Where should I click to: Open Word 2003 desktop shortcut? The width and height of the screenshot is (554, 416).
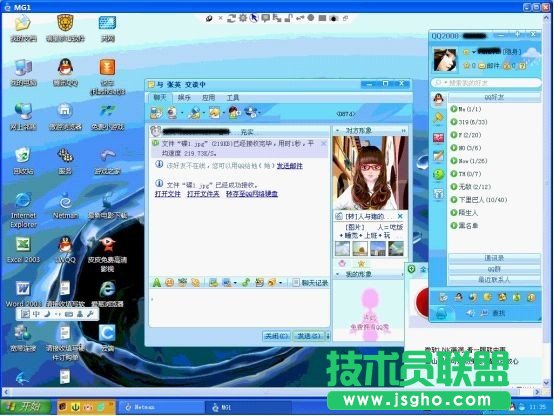(x=23, y=294)
